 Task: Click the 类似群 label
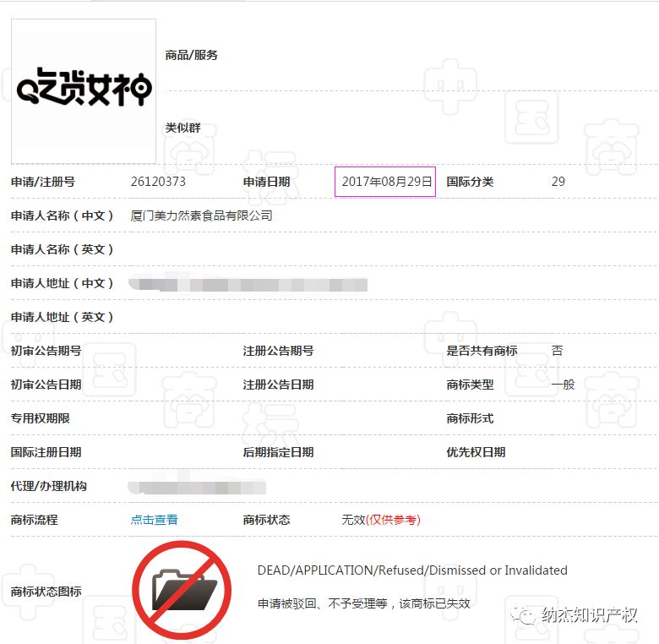[x=182, y=128]
